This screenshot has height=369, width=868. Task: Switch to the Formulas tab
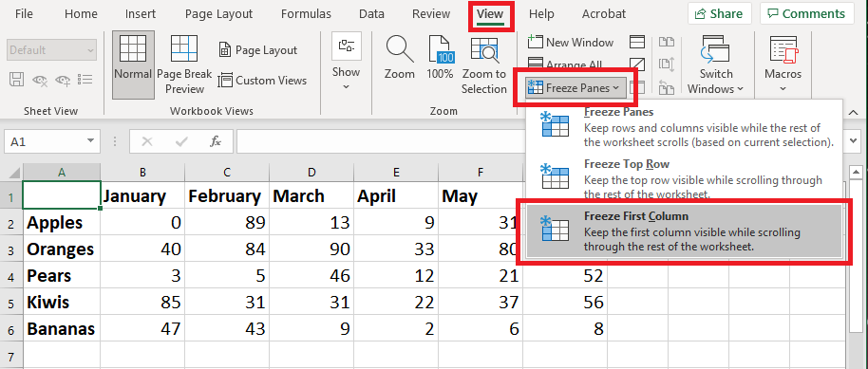click(x=306, y=14)
